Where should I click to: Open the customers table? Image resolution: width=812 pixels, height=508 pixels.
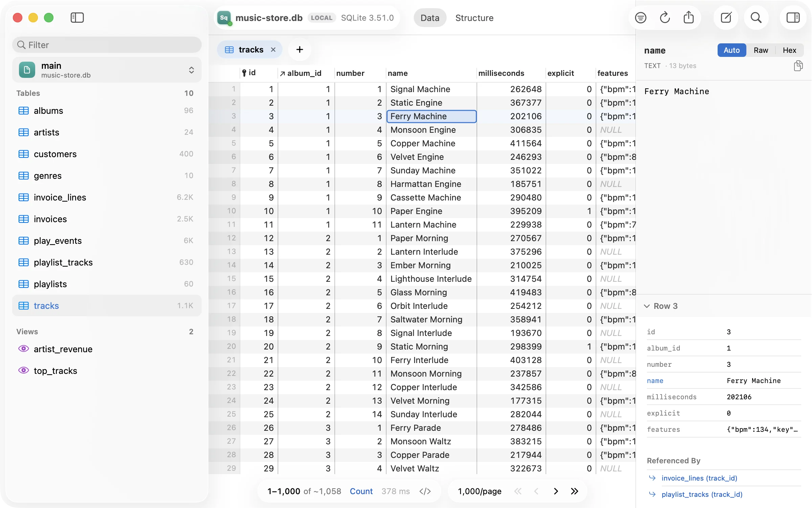point(107,154)
